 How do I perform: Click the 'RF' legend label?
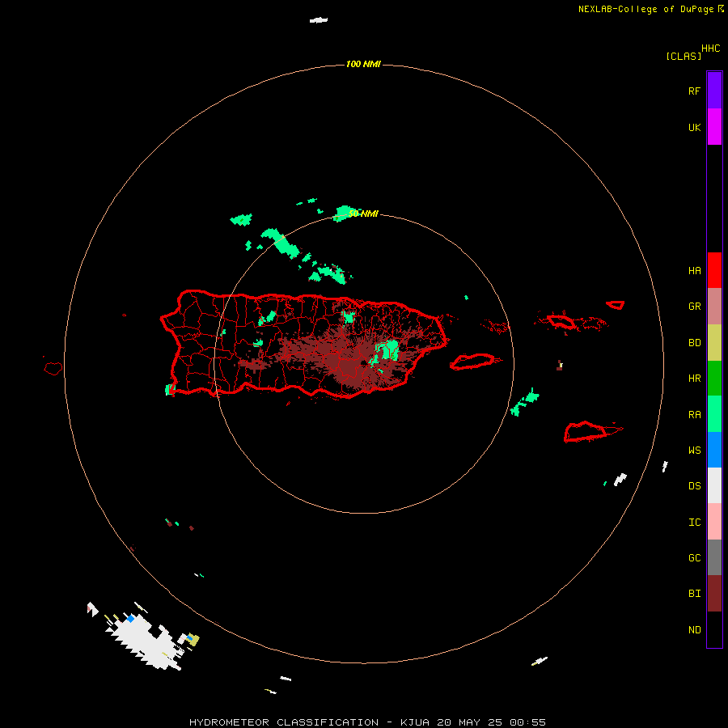694,91
